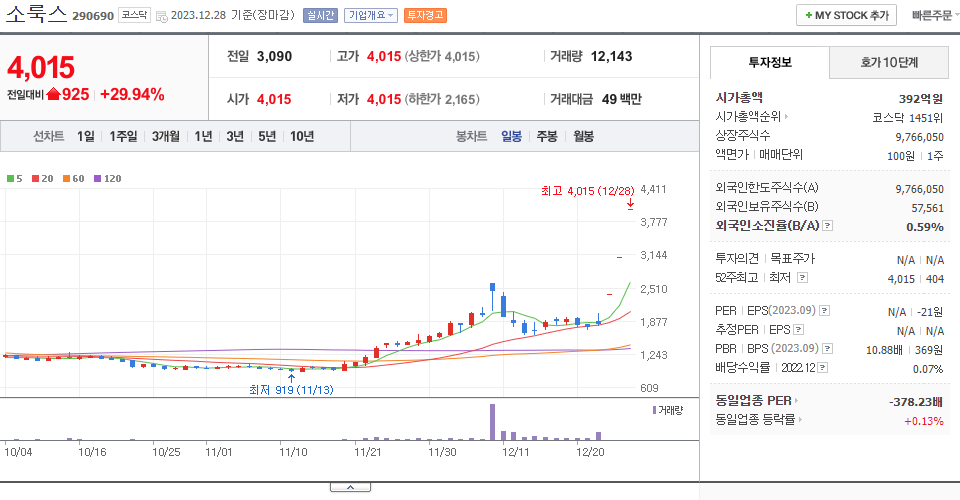Viewport: 960px width, 500px height.
Task: Select the 일봉 daily candle chart
Action: 511,136
